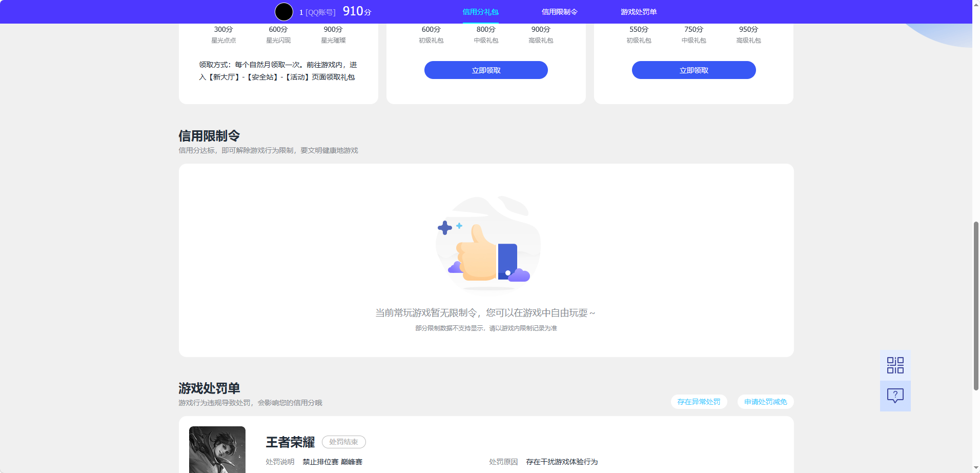Select the 600分 初级礼包 tier
The height and width of the screenshot is (473, 980).
pyautogui.click(x=431, y=34)
